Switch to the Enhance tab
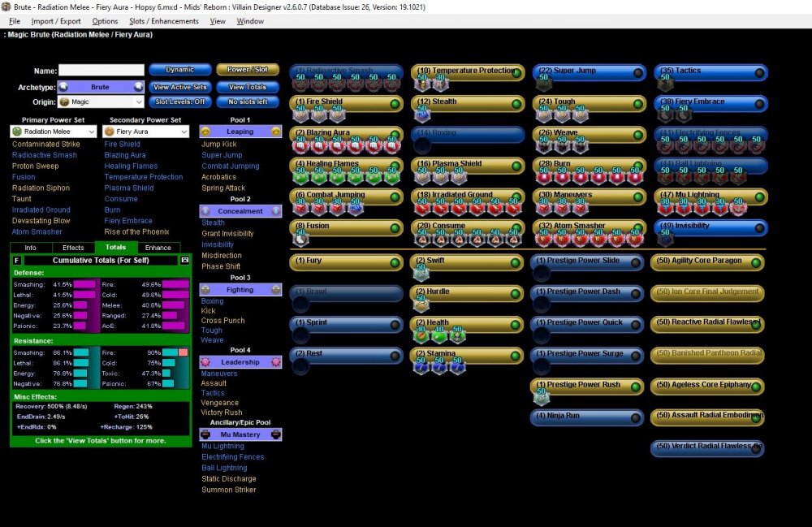This screenshot has height=527, width=812. coord(158,248)
